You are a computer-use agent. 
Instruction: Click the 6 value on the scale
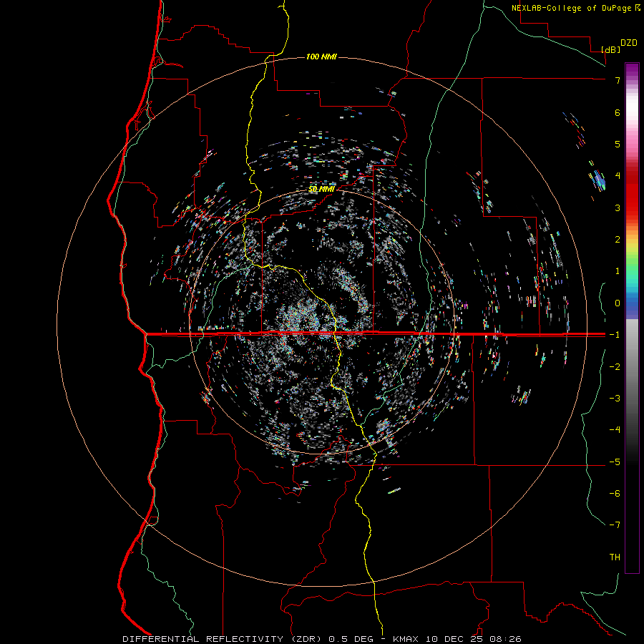coord(618,112)
